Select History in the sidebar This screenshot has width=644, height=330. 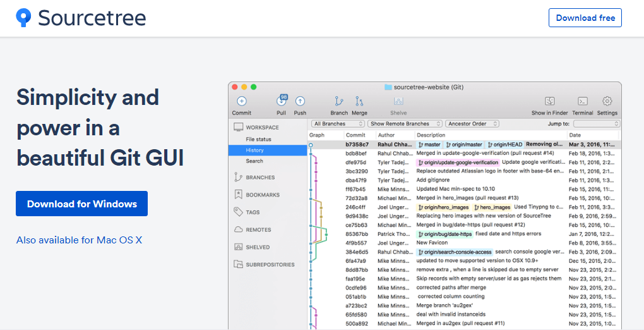[x=267, y=150]
